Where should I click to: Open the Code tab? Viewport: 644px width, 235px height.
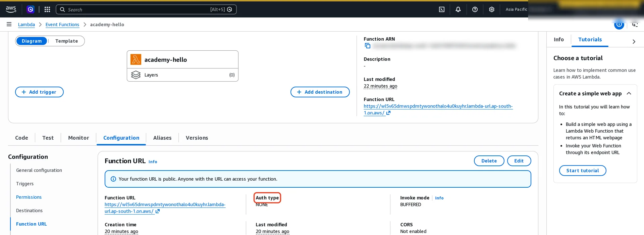(x=21, y=138)
